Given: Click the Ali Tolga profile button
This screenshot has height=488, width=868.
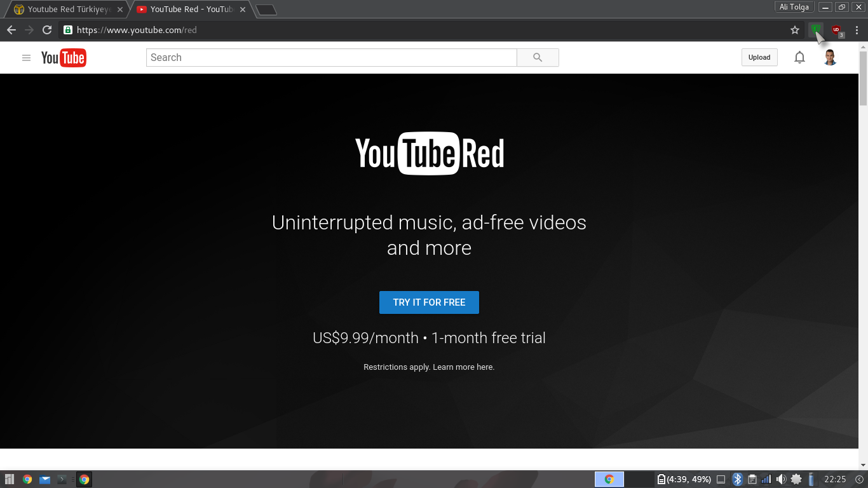Looking at the screenshot, I should [794, 7].
